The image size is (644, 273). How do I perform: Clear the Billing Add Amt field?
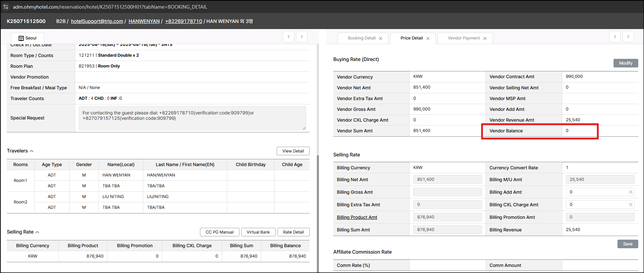pyautogui.click(x=630, y=192)
